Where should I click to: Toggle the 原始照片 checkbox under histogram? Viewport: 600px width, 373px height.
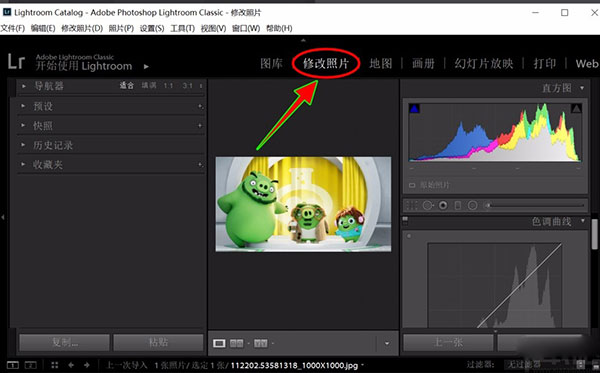(x=412, y=185)
